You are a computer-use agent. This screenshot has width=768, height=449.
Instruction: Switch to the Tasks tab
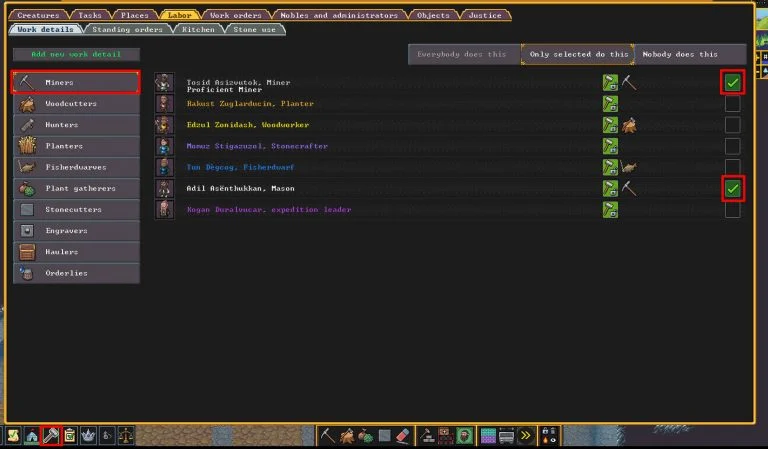pyautogui.click(x=90, y=15)
